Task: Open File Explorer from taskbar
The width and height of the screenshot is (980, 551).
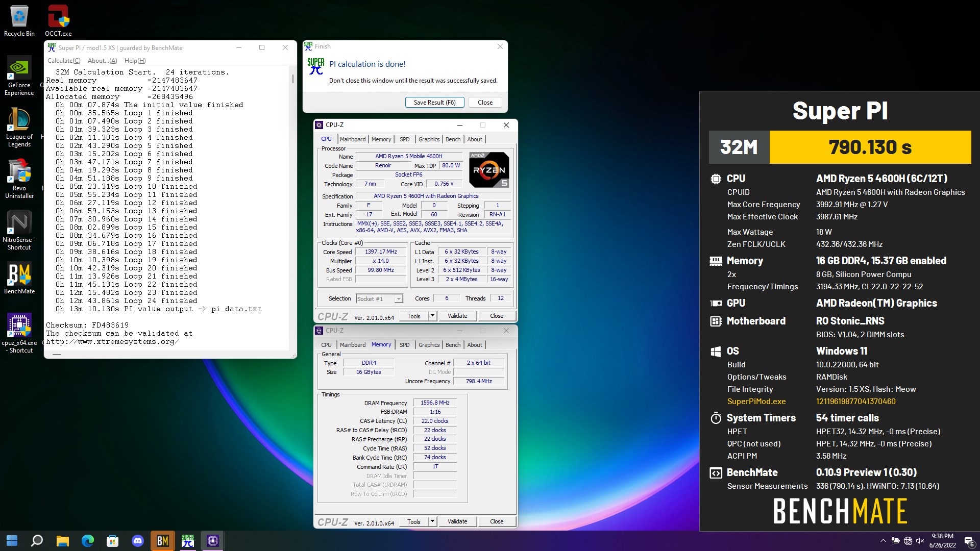Action: 62,540
